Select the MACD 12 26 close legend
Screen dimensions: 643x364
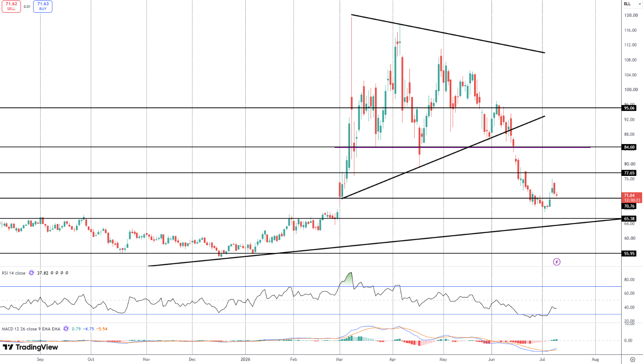pos(31,329)
